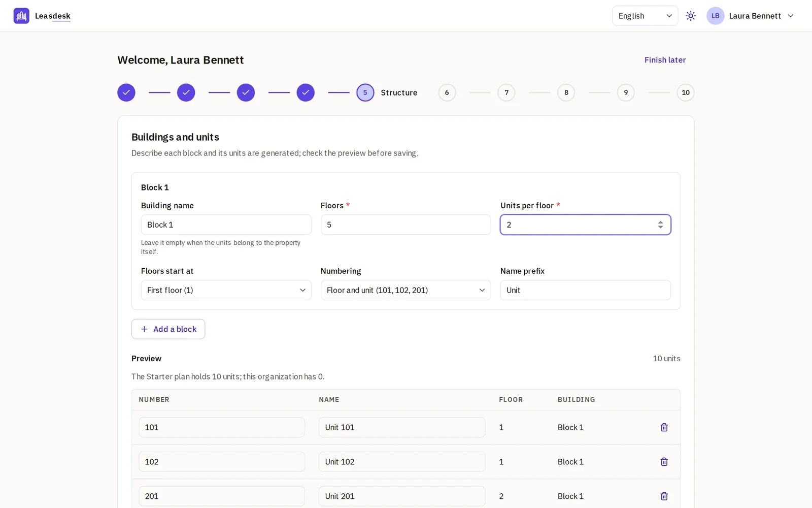Click the Finish later link
The image size is (812, 508).
pos(665,60)
